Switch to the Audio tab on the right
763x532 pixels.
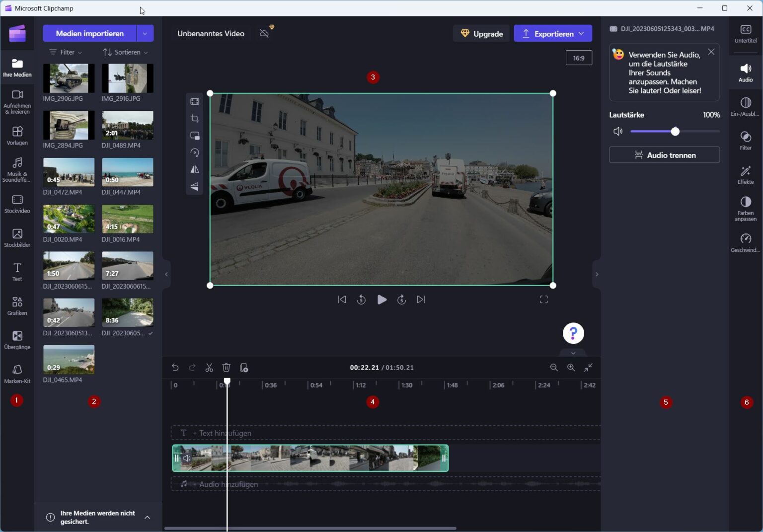coord(745,72)
